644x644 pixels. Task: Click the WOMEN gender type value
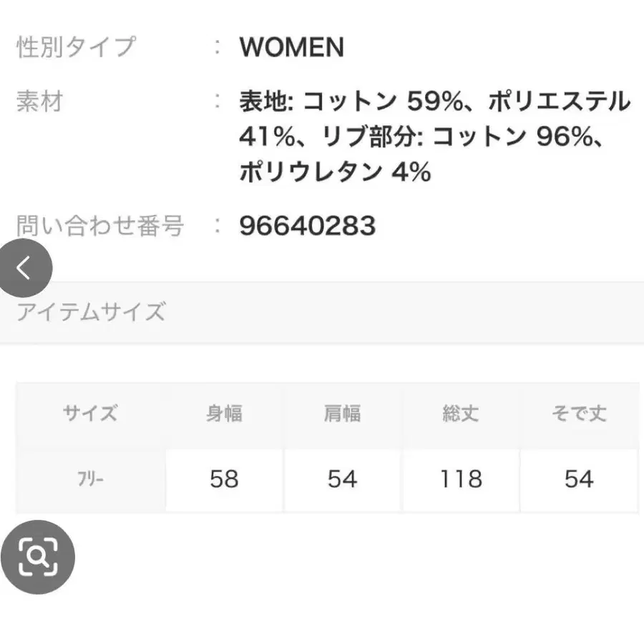(x=291, y=47)
